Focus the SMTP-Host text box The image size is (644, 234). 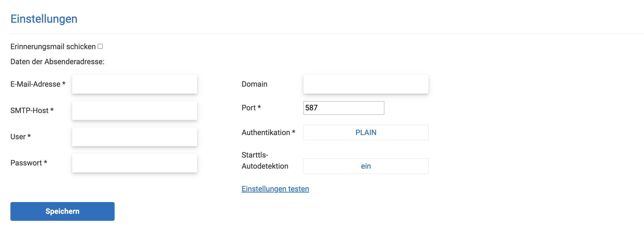[x=134, y=110]
